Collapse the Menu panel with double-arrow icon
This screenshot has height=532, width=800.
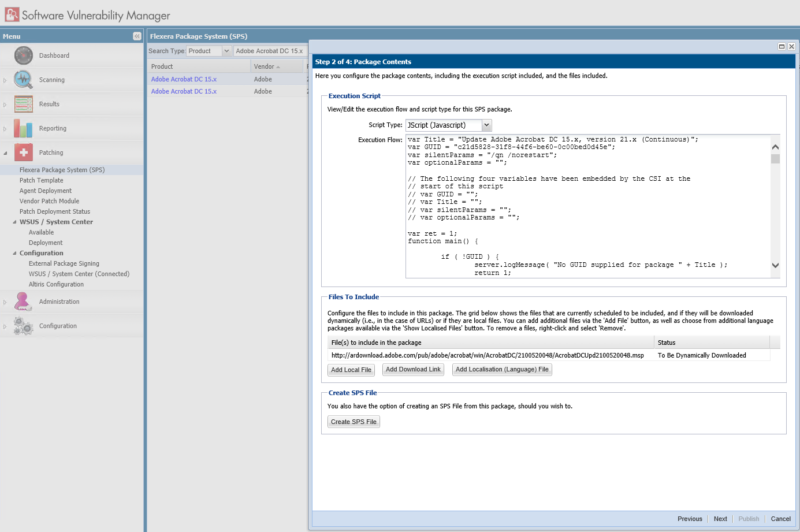(137, 36)
